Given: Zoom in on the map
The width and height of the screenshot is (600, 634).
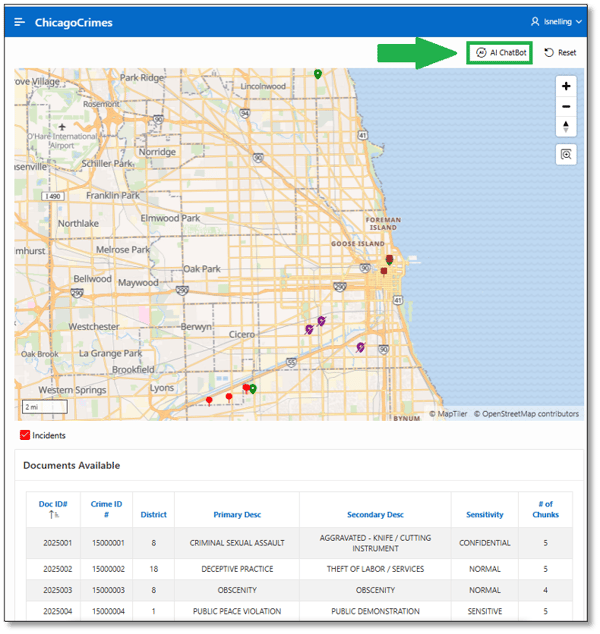Looking at the screenshot, I should [567, 87].
